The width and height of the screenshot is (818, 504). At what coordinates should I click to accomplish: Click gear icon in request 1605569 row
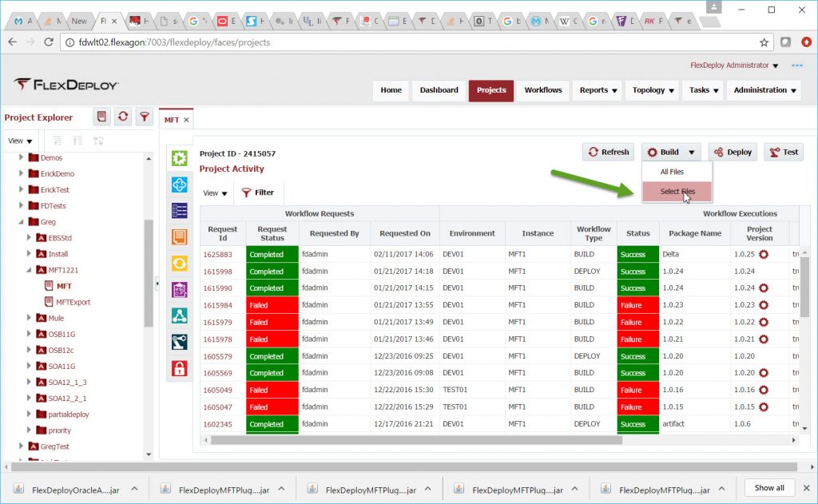pyautogui.click(x=764, y=372)
